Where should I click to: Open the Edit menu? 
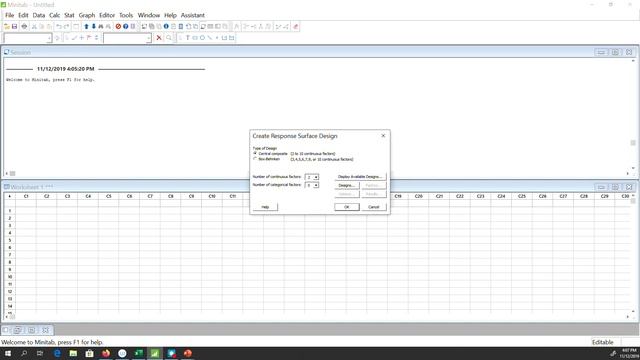[23, 15]
